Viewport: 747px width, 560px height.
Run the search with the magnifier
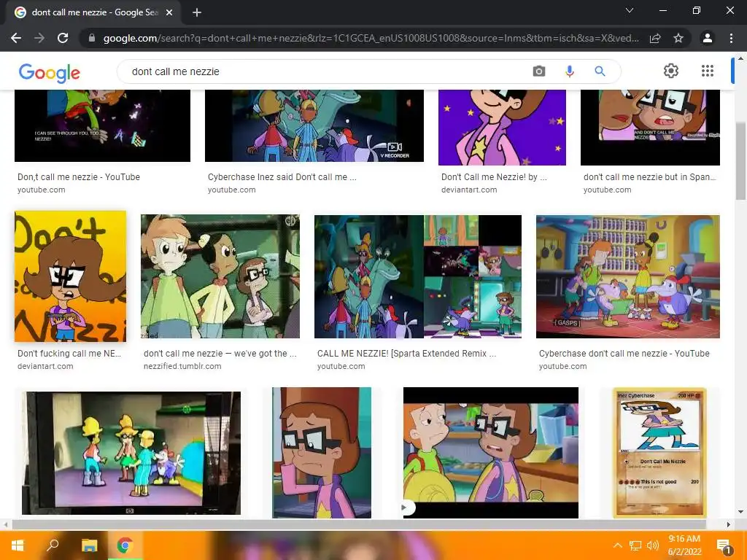(x=600, y=71)
